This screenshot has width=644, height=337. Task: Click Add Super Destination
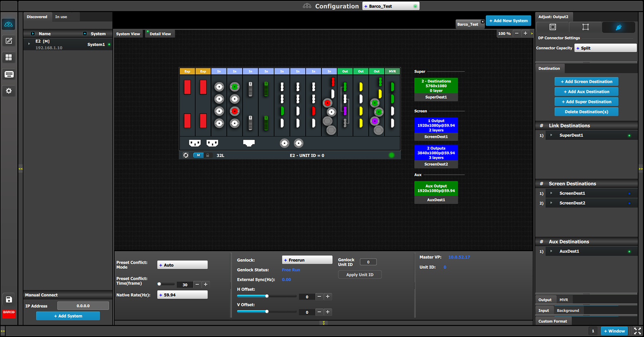pos(586,102)
